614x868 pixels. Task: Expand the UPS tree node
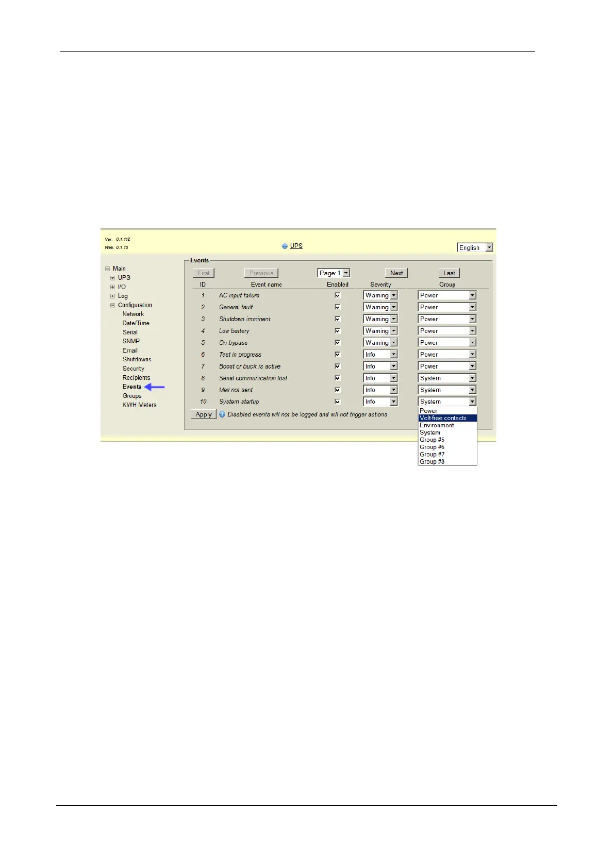tap(112, 278)
